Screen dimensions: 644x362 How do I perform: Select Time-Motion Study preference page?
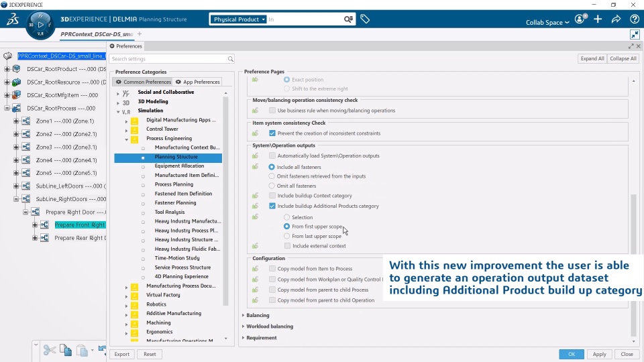tap(177, 257)
